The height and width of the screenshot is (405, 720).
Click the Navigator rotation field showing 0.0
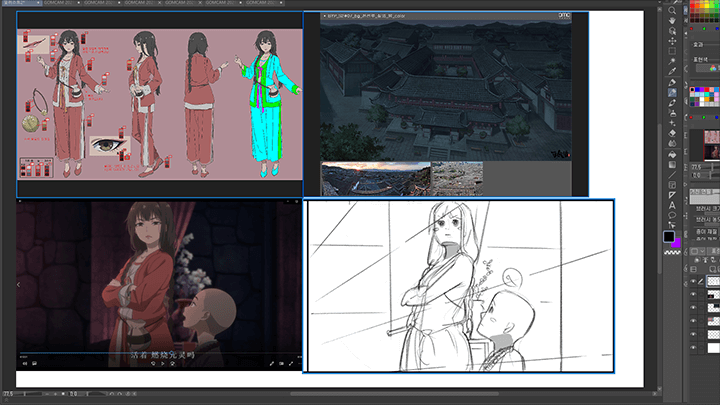pyautogui.click(x=697, y=175)
